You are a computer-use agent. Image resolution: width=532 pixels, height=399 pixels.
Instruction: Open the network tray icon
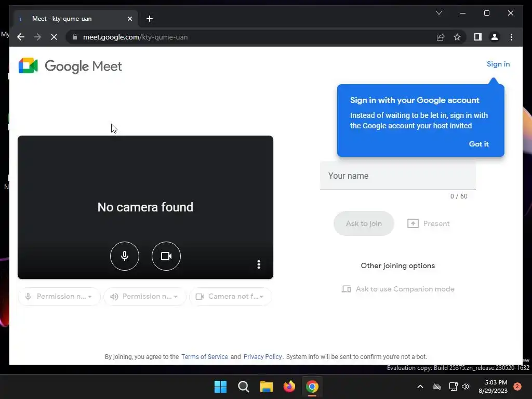[453, 387]
